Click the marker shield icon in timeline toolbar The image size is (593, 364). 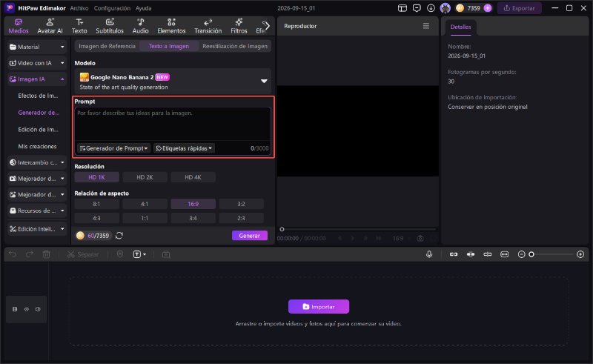coord(120,254)
